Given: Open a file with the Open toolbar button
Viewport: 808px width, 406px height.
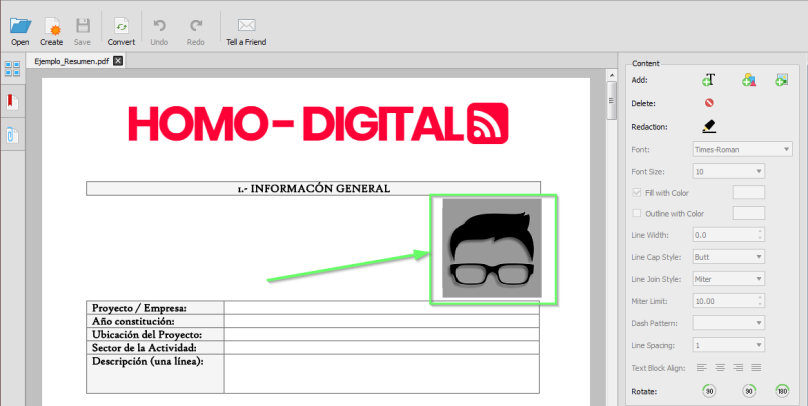Looking at the screenshot, I should (x=20, y=32).
